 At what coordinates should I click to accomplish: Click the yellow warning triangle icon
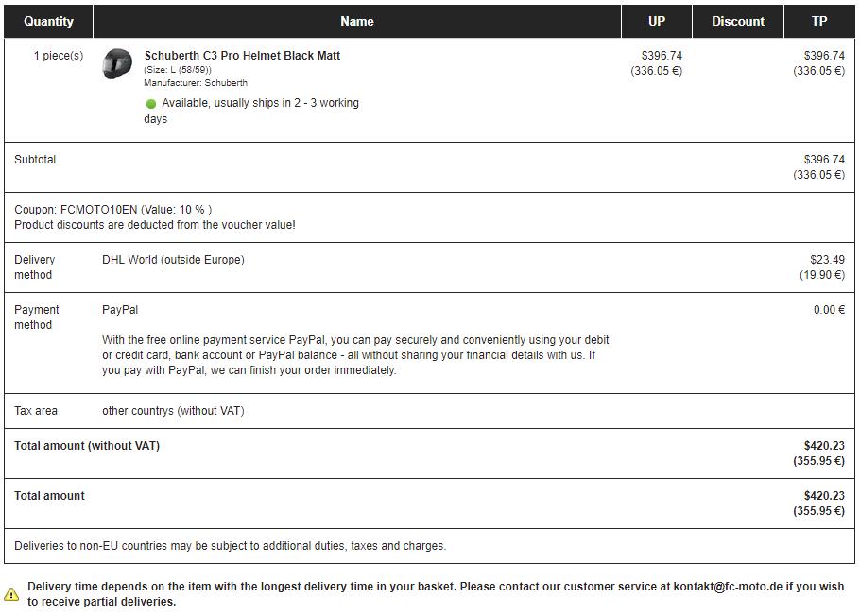click(x=11, y=594)
